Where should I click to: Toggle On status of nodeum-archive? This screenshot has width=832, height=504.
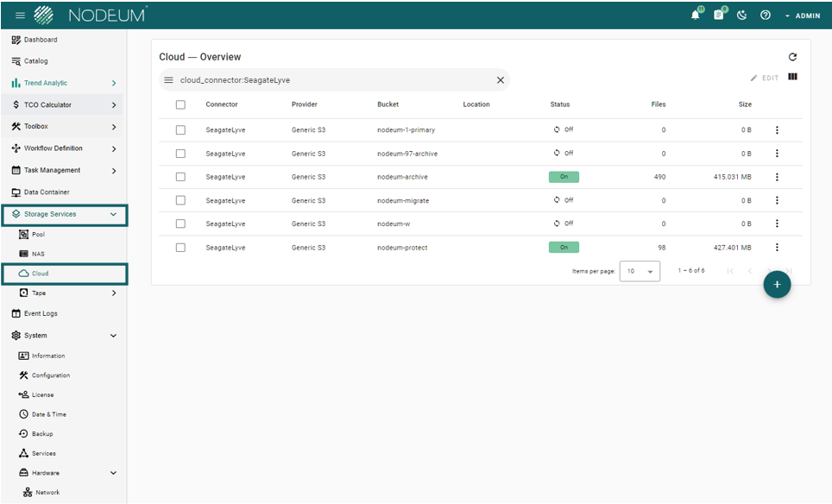click(x=564, y=177)
